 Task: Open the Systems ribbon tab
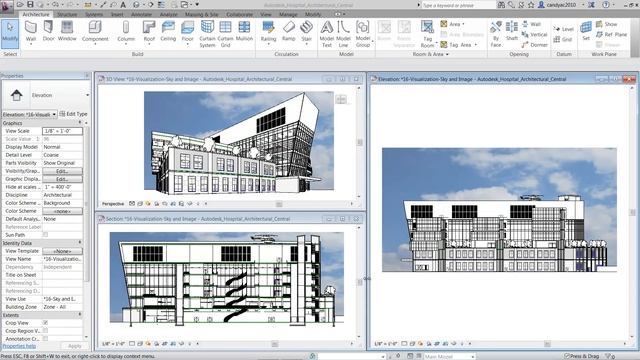tap(94, 14)
